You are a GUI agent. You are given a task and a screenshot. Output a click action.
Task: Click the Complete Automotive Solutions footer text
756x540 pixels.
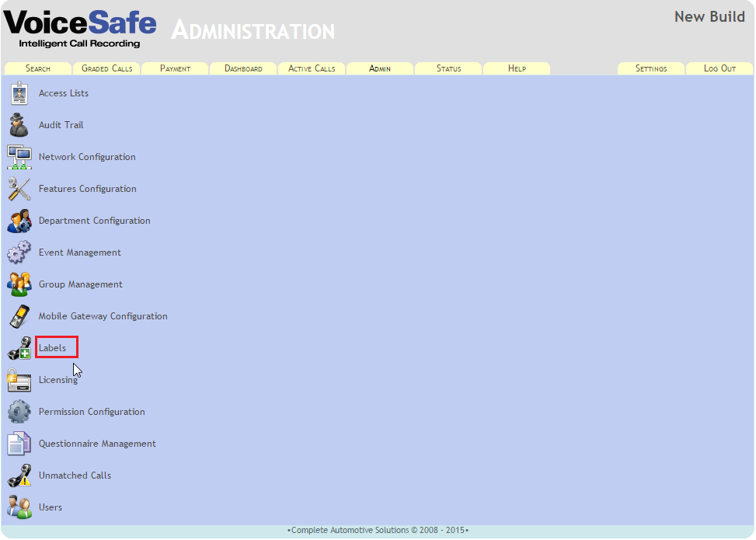tap(378, 530)
